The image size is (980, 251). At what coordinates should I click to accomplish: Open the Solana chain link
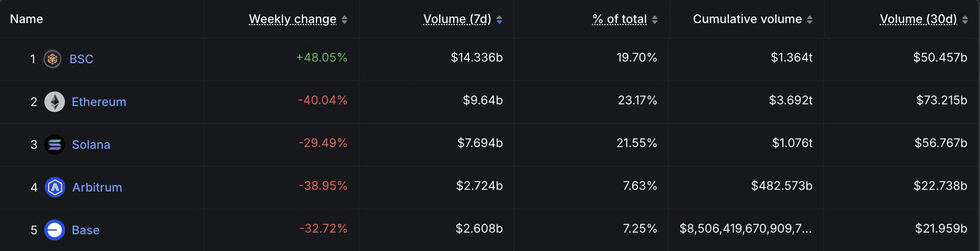click(91, 144)
